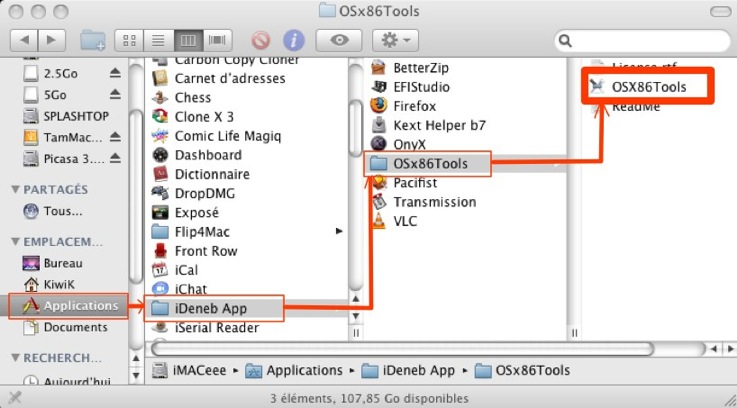Select the Chess application
This screenshot has height=408, width=737.
(181, 97)
